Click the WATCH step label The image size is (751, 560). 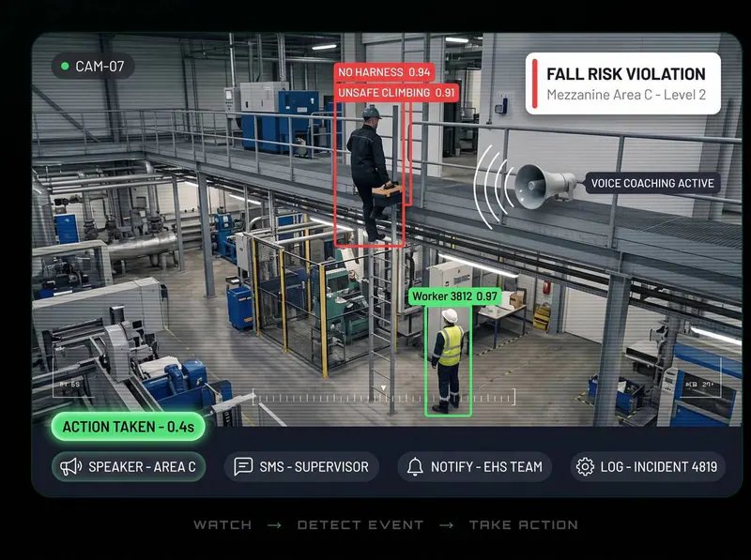[222, 524]
